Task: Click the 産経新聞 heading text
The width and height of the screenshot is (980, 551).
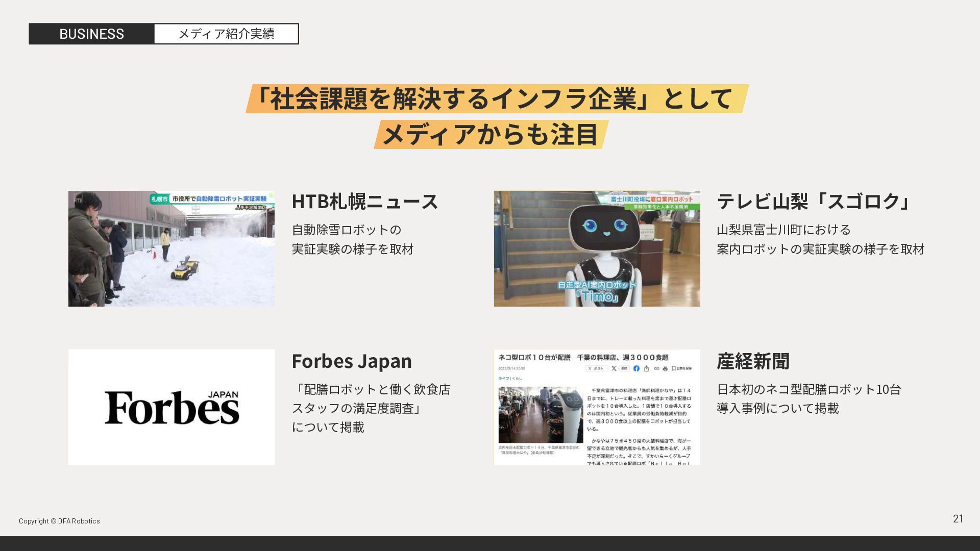Action: [753, 361]
